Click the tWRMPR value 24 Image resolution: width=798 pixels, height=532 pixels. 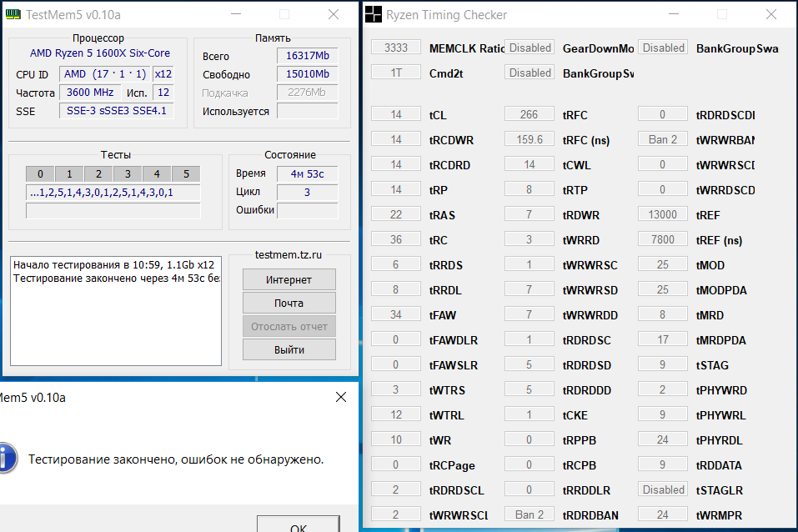pos(663,514)
